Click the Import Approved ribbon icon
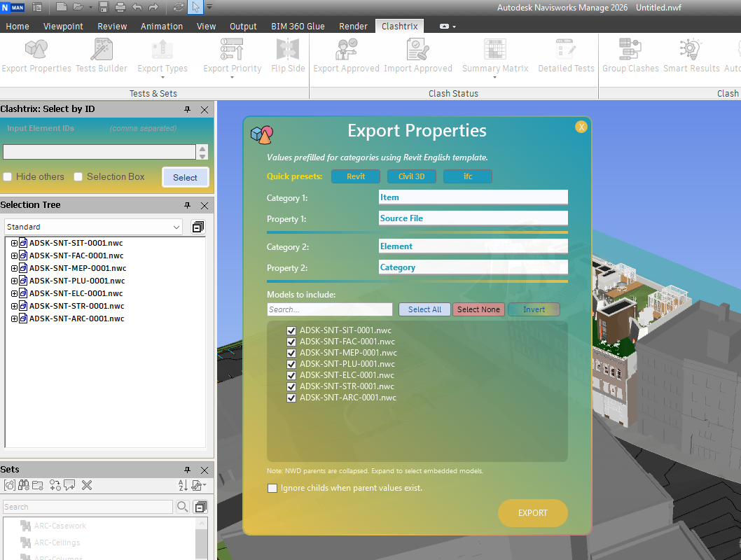 (x=417, y=50)
